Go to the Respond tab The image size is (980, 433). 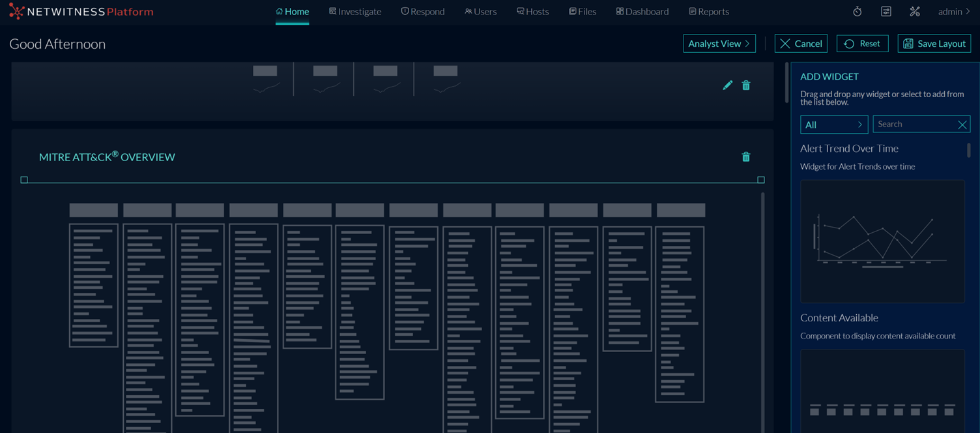coord(423,12)
